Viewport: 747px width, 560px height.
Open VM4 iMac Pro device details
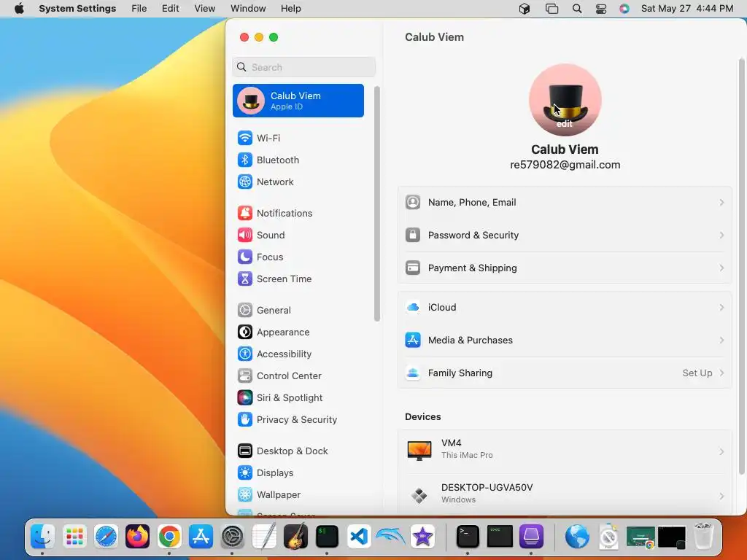[565, 451]
